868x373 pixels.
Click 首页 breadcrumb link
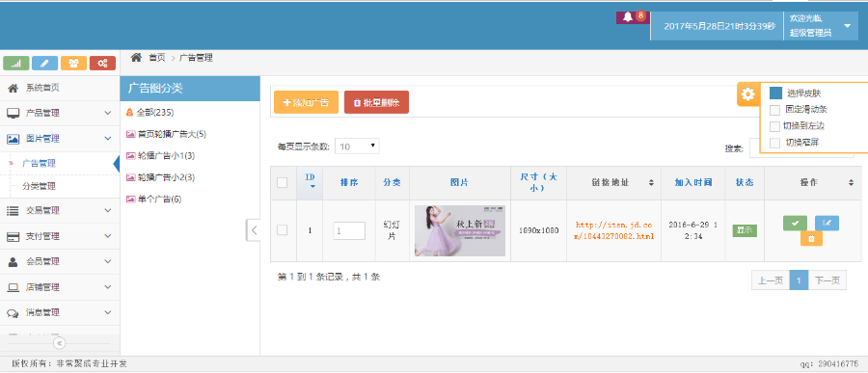pyautogui.click(x=156, y=58)
